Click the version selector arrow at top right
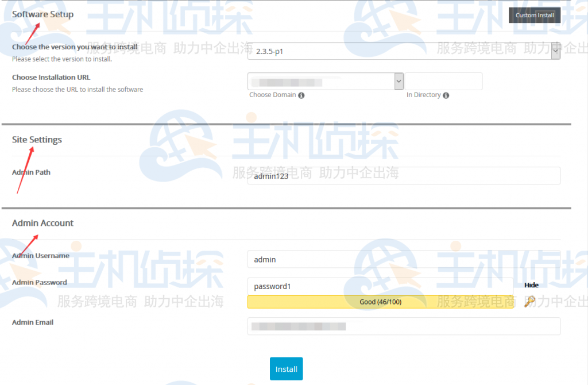This screenshot has height=385, width=588. point(555,51)
